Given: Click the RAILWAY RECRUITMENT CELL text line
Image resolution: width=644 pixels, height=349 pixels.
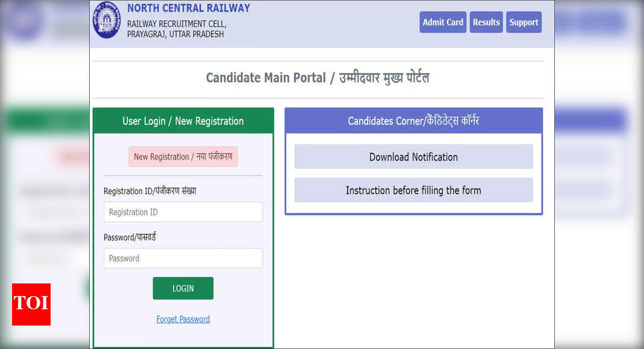Looking at the screenshot, I should pyautogui.click(x=177, y=24).
